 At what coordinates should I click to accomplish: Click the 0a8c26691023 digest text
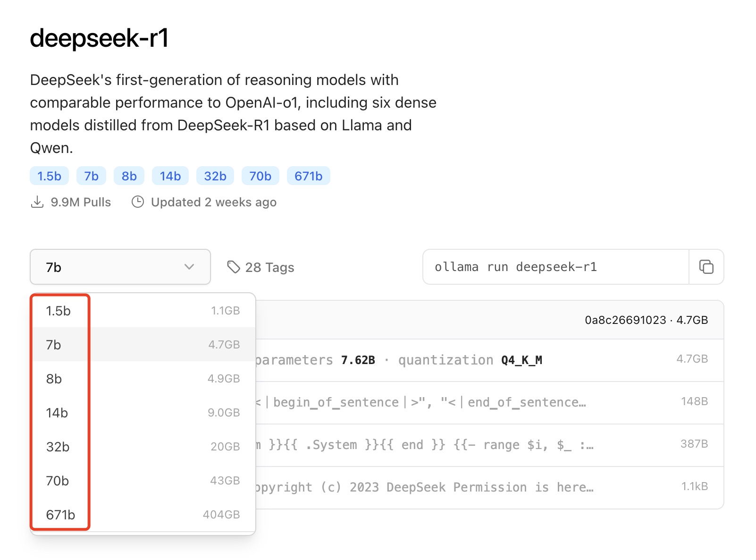point(625,320)
